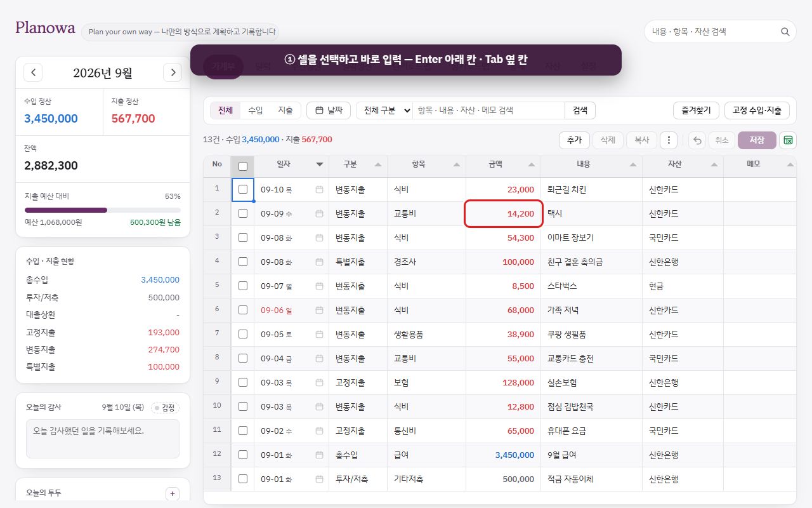812x508 pixels.
Task: Click the magnifier icon in the top search box
Action: tap(785, 31)
